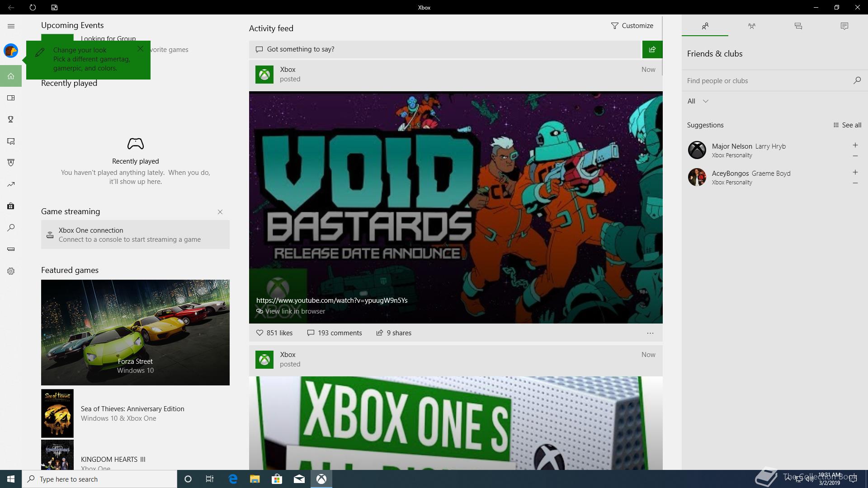This screenshot has height=488, width=868.
Task: Click the first Xbox poster name
Action: pyautogui.click(x=288, y=70)
